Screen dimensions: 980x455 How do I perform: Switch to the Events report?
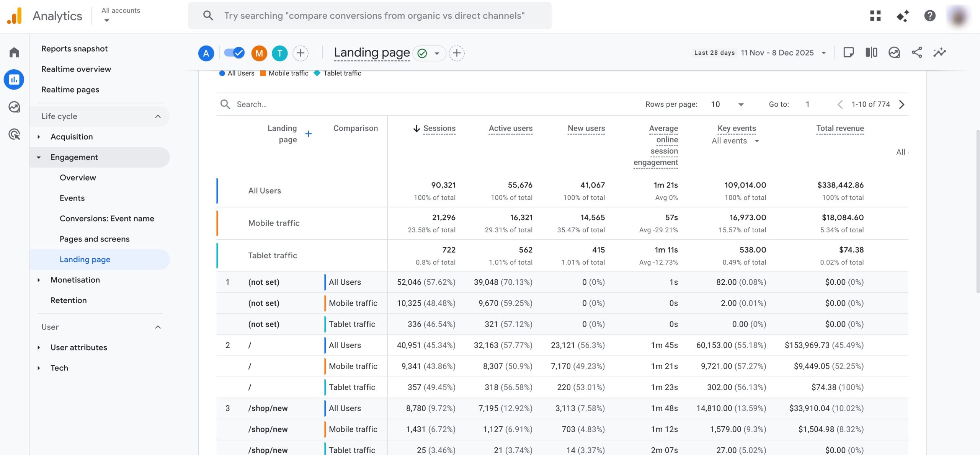72,198
